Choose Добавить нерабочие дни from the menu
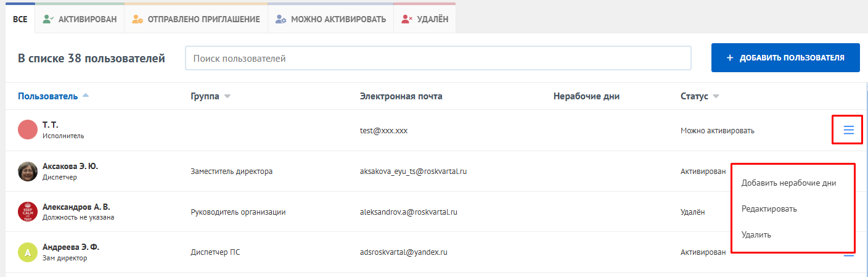 [788, 183]
